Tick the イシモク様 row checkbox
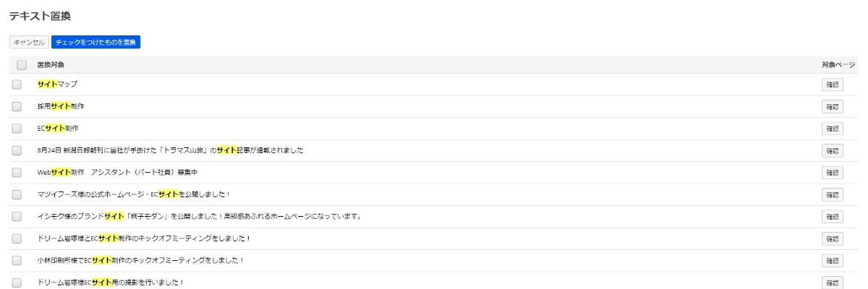 click(17, 217)
